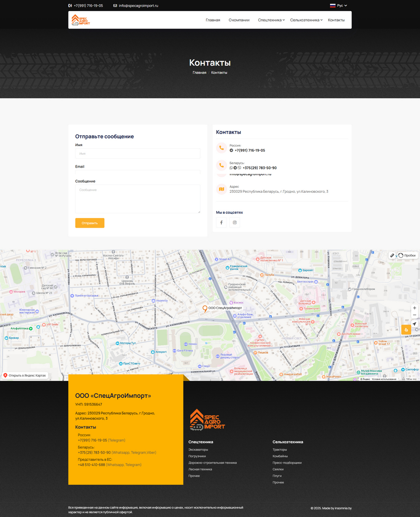Zoom in on the Yandex map
Image resolution: width=420 pixels, height=517 pixels.
tap(415, 308)
